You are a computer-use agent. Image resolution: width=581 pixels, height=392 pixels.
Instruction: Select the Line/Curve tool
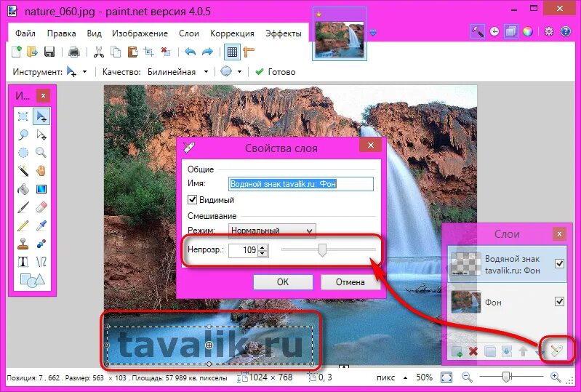pyautogui.click(x=41, y=262)
